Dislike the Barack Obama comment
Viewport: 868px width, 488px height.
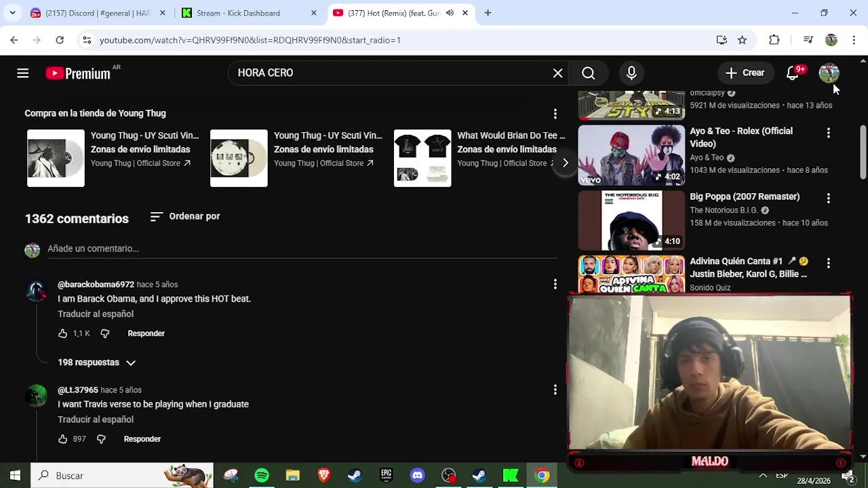click(x=104, y=333)
